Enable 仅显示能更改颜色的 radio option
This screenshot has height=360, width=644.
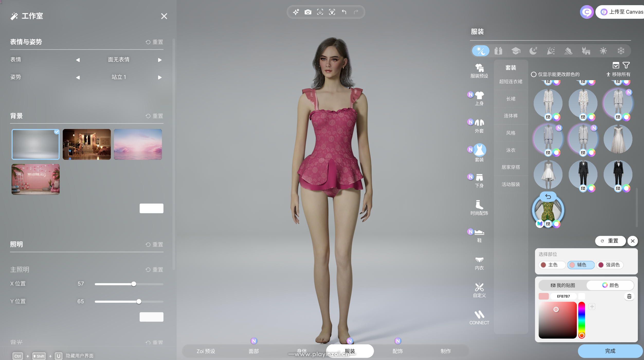[x=534, y=75]
